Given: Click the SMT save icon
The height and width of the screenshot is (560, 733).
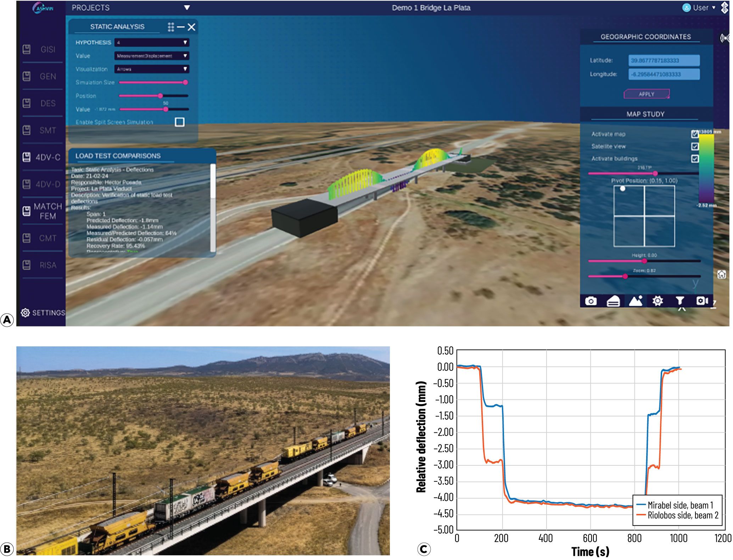Looking at the screenshot, I should coord(27,130).
